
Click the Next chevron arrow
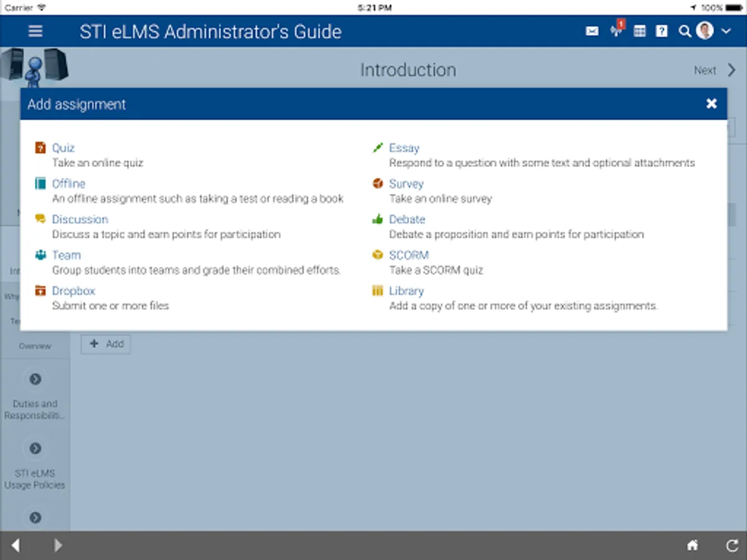[x=731, y=70]
